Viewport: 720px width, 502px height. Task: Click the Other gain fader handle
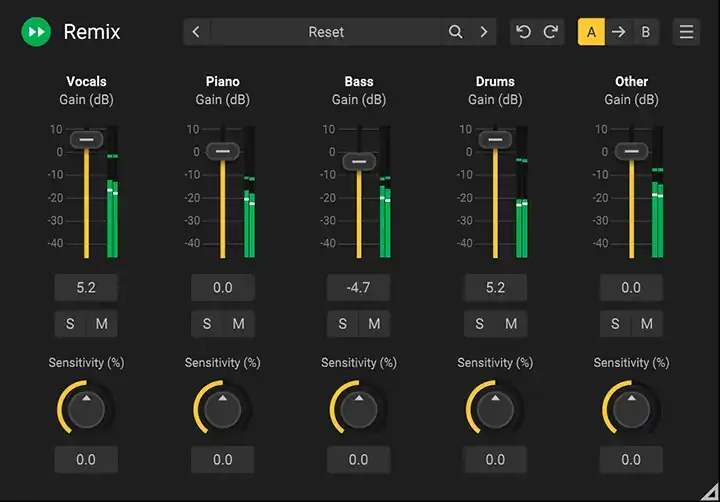631,151
